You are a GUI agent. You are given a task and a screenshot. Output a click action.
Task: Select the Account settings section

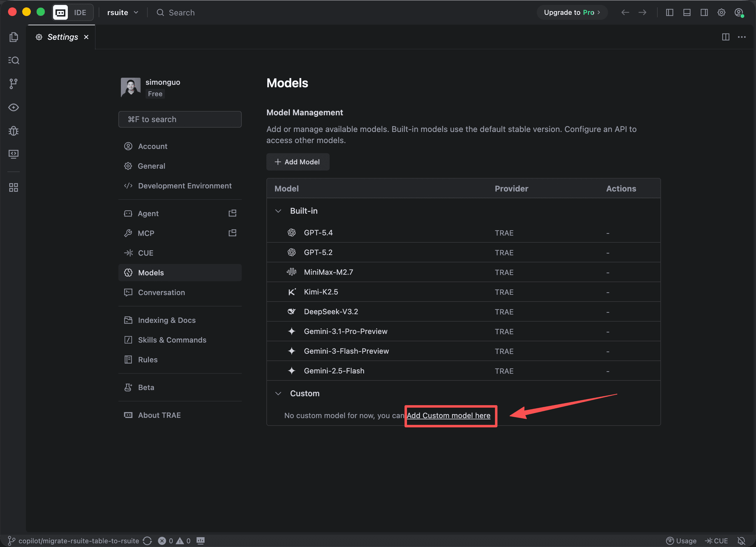coord(180,146)
